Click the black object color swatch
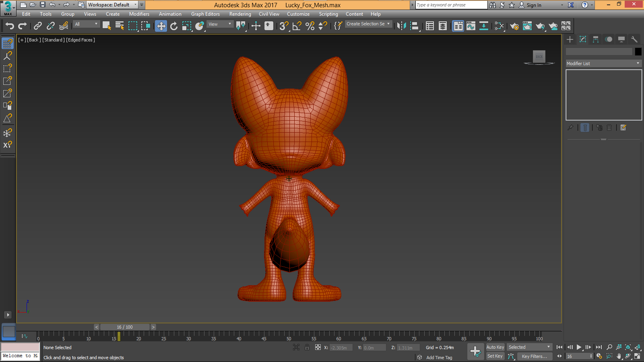This screenshot has width=644, height=362. 638,51
